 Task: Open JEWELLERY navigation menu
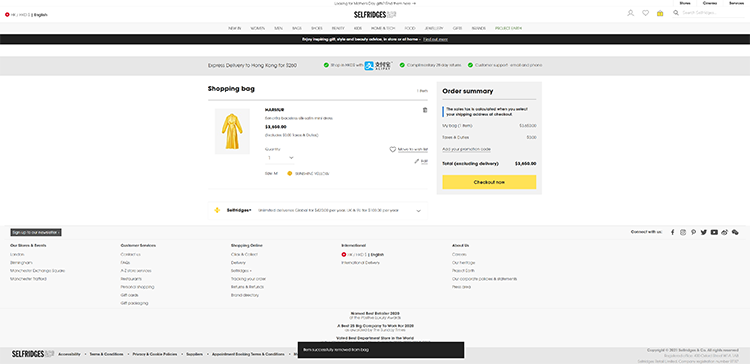click(434, 29)
